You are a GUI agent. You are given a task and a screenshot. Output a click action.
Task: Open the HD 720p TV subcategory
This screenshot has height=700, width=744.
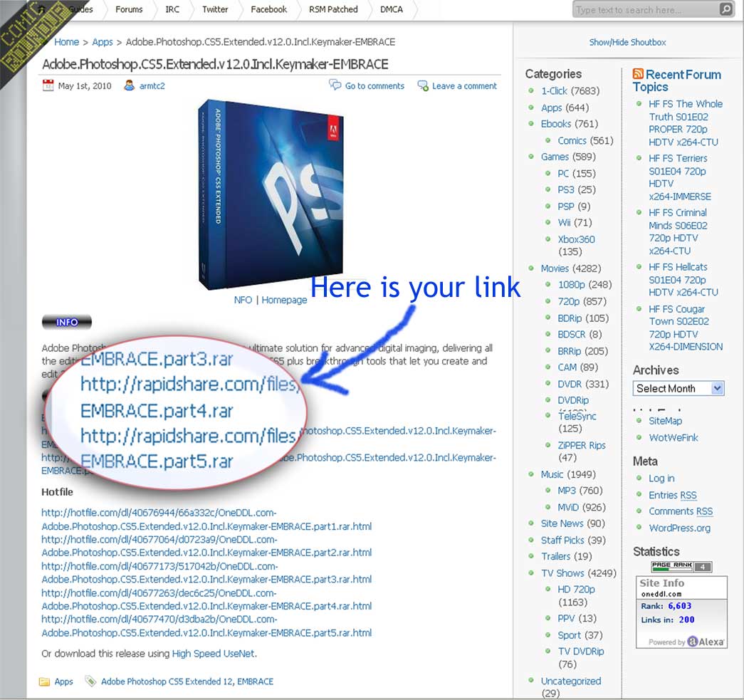point(576,590)
